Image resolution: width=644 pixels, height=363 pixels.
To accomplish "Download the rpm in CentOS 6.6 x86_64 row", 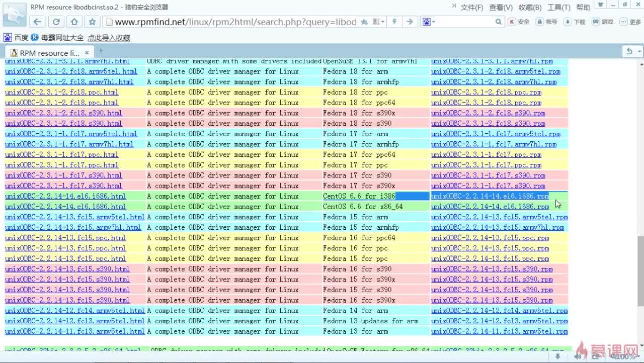I will click(490, 207).
